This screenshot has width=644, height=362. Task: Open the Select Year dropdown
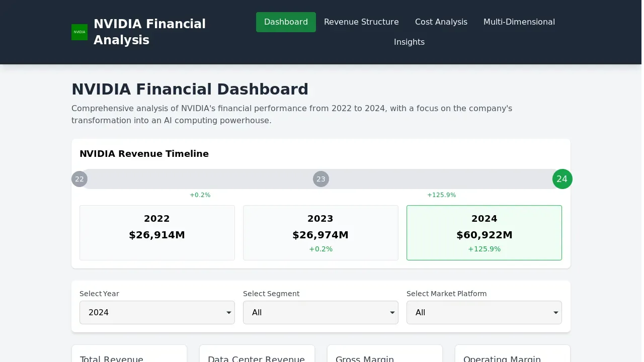click(157, 312)
